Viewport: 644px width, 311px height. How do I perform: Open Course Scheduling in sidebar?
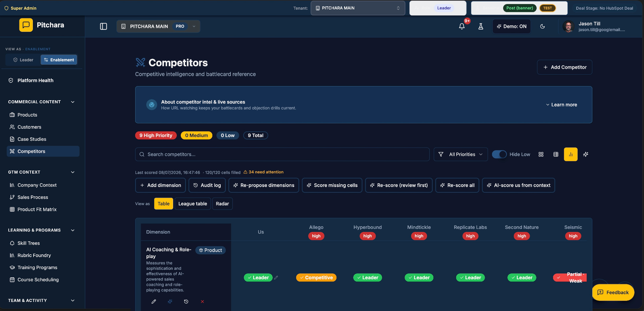[43, 279]
